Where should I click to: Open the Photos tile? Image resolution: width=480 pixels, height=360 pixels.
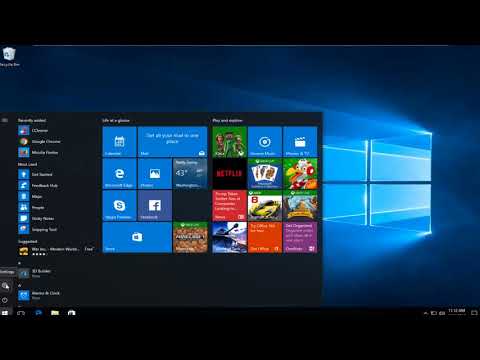155,173
